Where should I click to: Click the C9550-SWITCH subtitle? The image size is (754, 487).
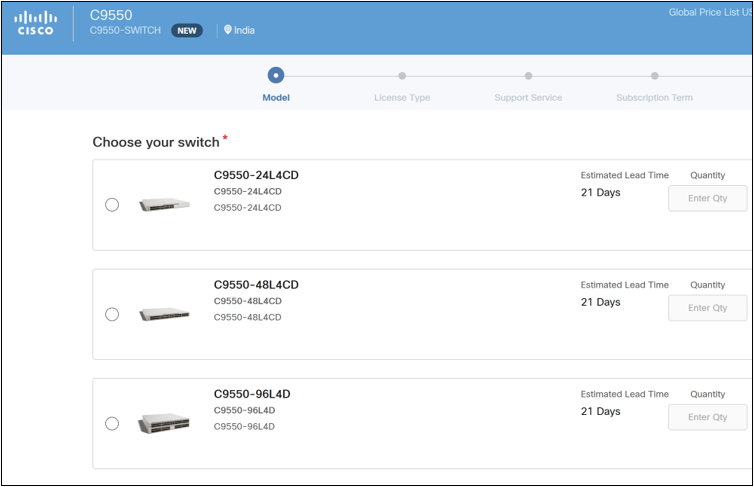click(125, 30)
